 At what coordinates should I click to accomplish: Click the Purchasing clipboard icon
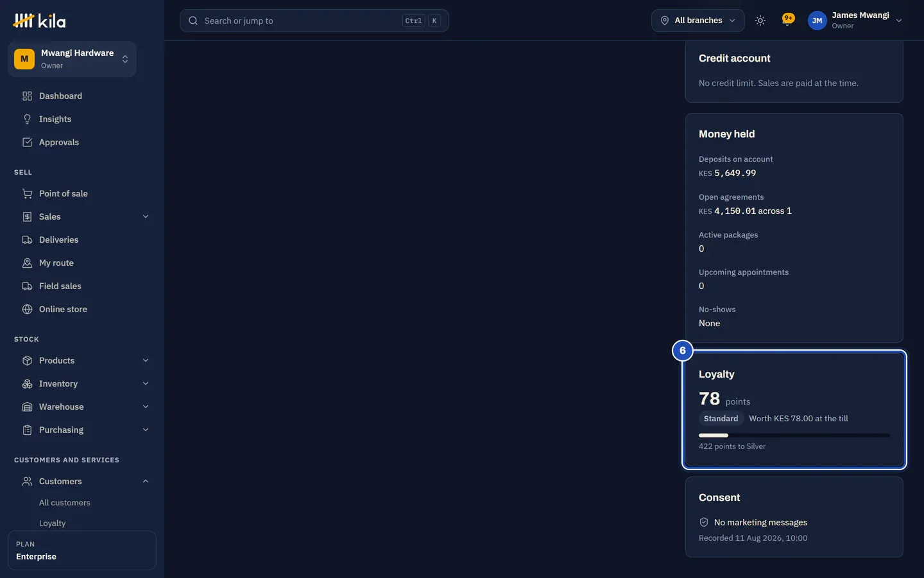(27, 430)
